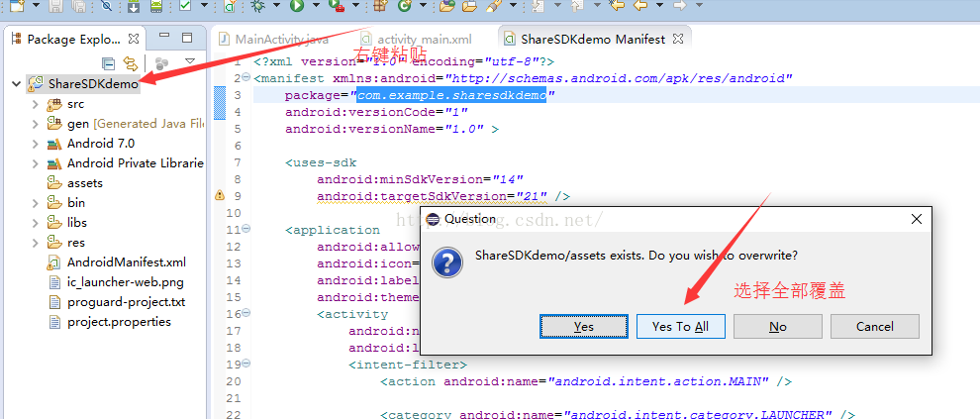Click the Save All toolbar icon
Viewport: 980px width, 419px height.
[x=79, y=6]
